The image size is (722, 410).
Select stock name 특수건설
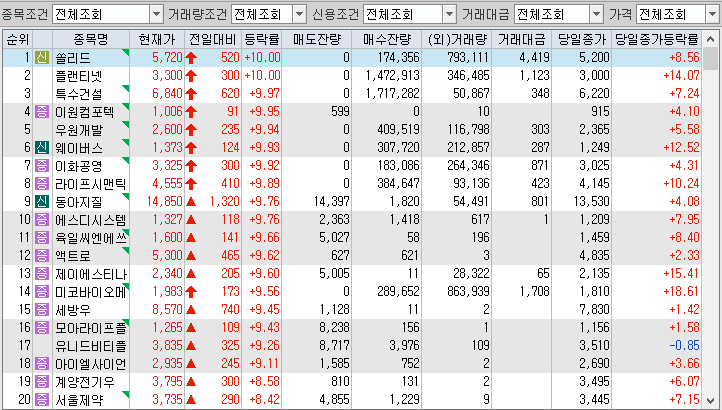coord(78,94)
